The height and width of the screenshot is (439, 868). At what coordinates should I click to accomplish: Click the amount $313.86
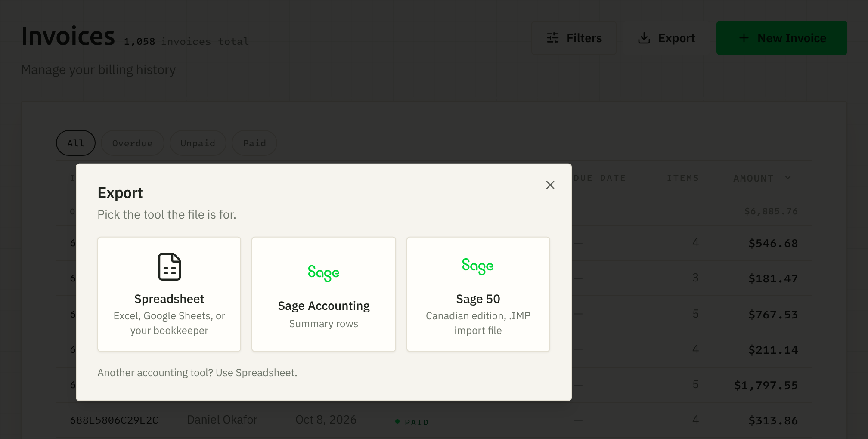click(x=773, y=420)
